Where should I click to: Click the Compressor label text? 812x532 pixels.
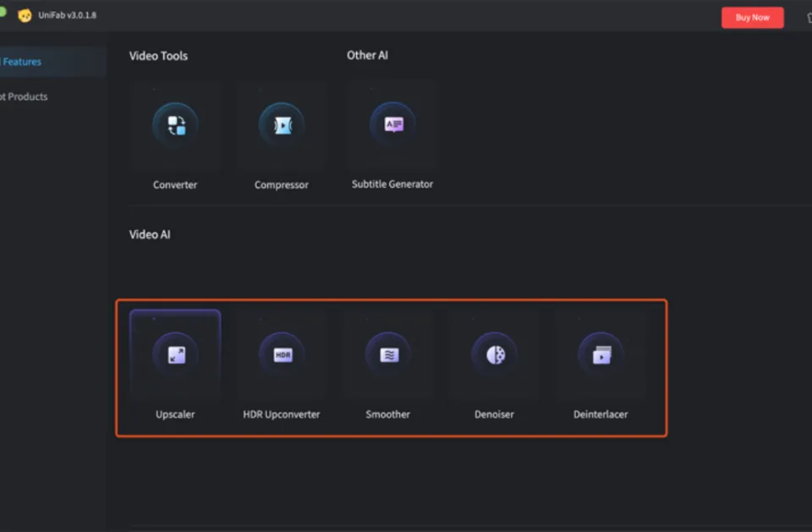[281, 185]
